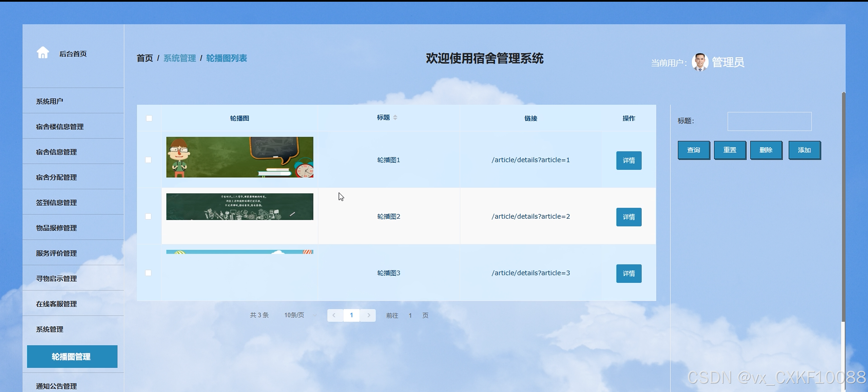Image resolution: width=868 pixels, height=392 pixels.
Task: Click the 管理员 user avatar
Action: [x=700, y=62]
